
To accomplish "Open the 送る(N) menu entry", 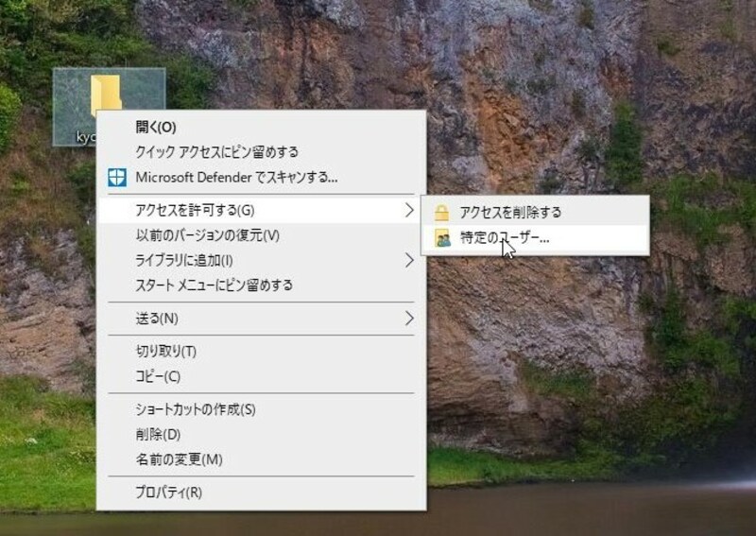I will tap(262, 318).
